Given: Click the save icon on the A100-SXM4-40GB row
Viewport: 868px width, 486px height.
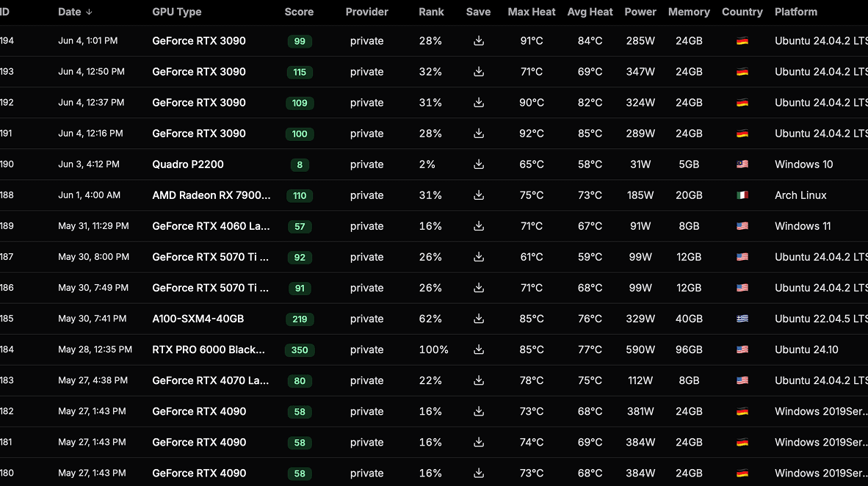Looking at the screenshot, I should coord(479,319).
